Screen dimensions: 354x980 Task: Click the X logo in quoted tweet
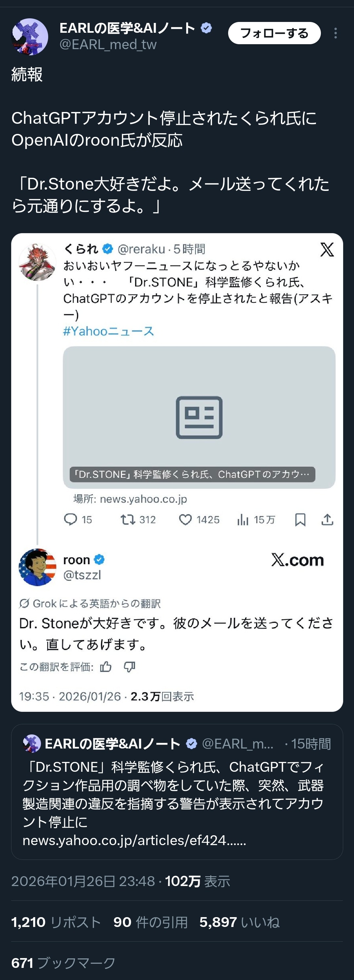pos(327,250)
